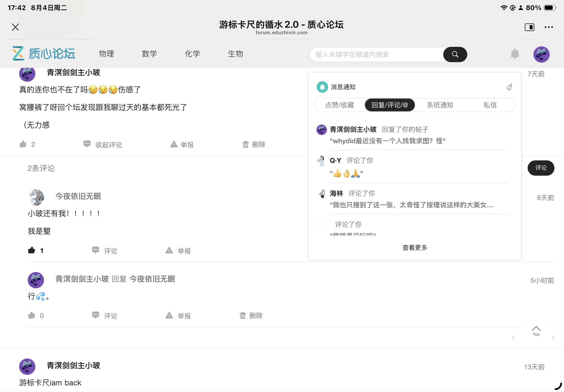Open 青溟剑剑主小玻 avatar on the 13天前 post
Viewport: 564px width, 392px height.
pyautogui.click(x=27, y=366)
